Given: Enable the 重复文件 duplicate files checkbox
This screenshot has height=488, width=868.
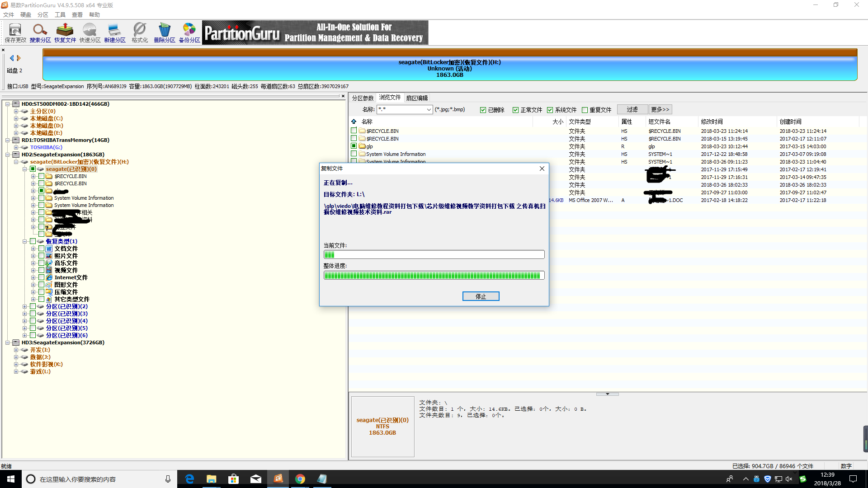Looking at the screenshot, I should pyautogui.click(x=585, y=110).
